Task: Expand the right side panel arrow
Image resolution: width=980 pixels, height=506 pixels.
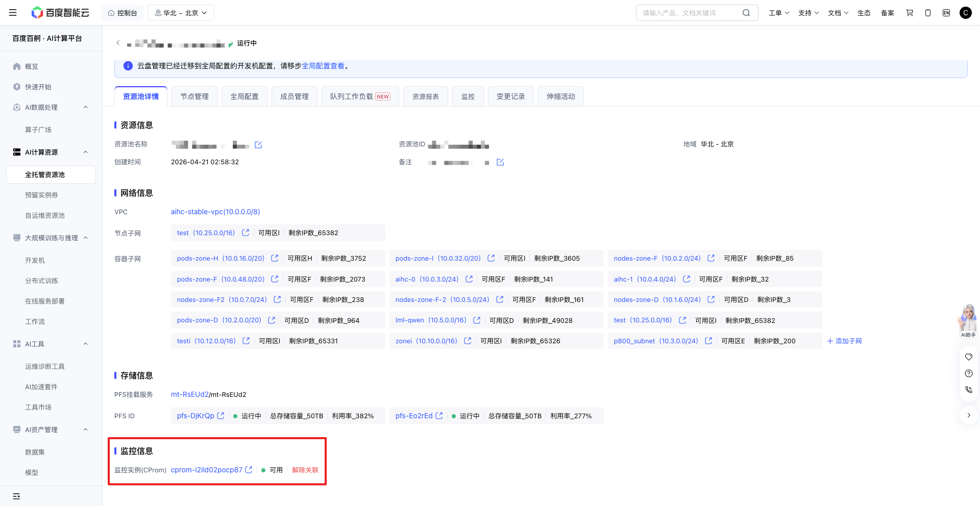Action: click(969, 415)
